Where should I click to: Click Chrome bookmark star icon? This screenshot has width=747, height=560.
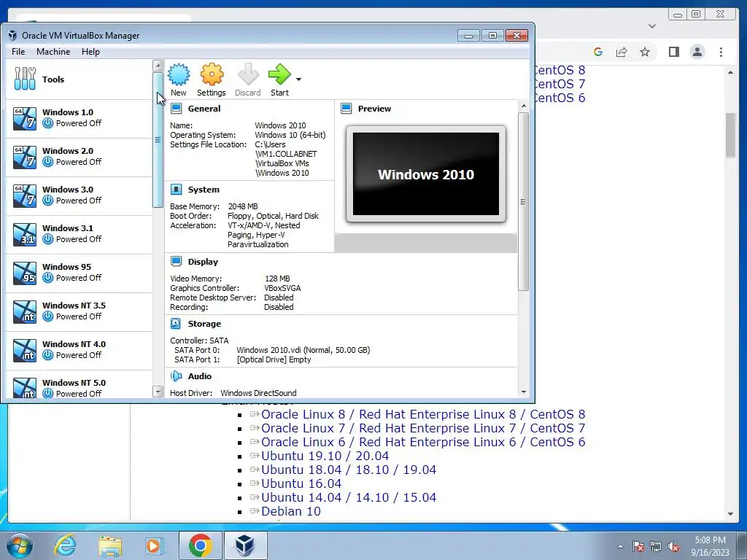click(x=645, y=52)
